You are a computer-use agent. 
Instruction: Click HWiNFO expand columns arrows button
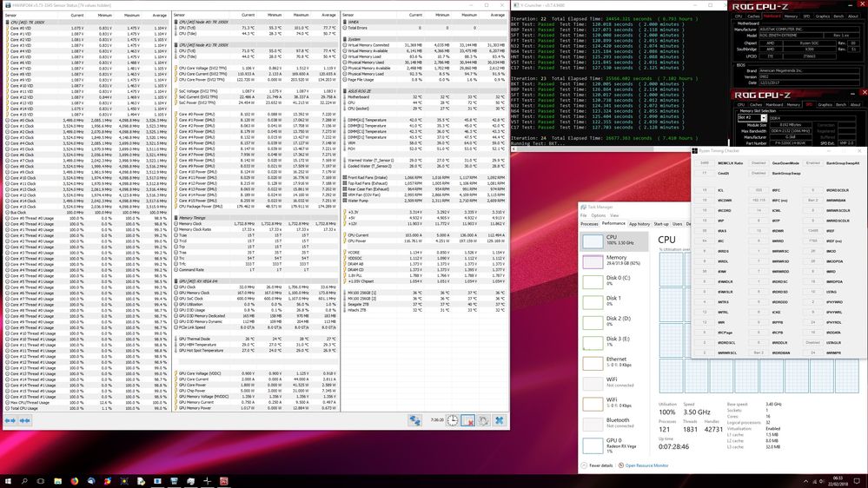click(x=10, y=420)
